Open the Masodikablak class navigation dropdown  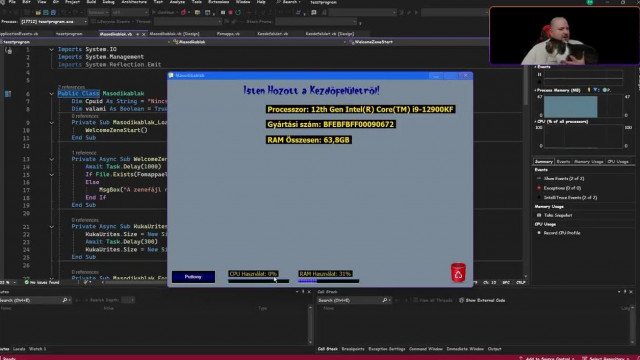pos(259,42)
